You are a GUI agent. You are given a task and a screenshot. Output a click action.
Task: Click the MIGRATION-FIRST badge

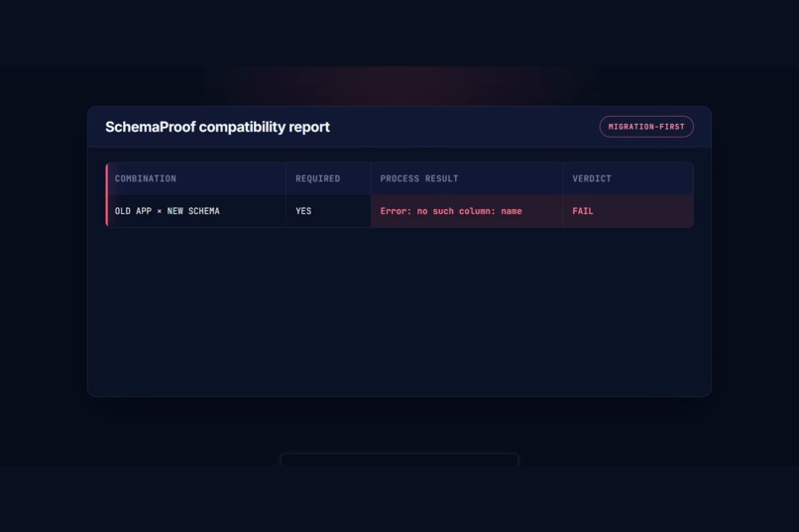(x=646, y=127)
